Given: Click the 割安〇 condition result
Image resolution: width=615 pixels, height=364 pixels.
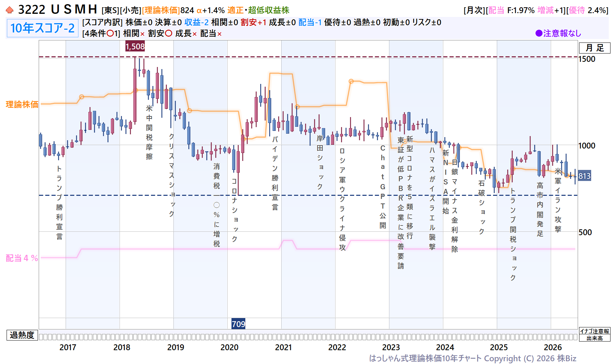Looking at the screenshot, I should click(160, 33).
